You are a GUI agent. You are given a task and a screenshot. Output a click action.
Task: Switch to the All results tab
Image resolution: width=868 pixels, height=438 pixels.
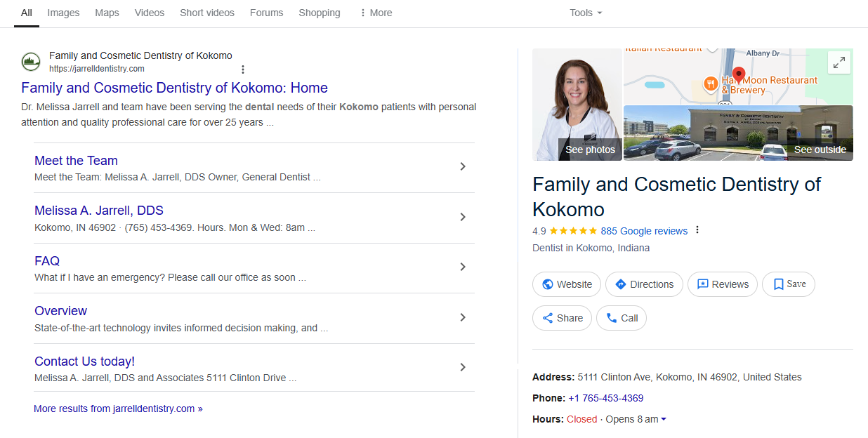(27, 13)
